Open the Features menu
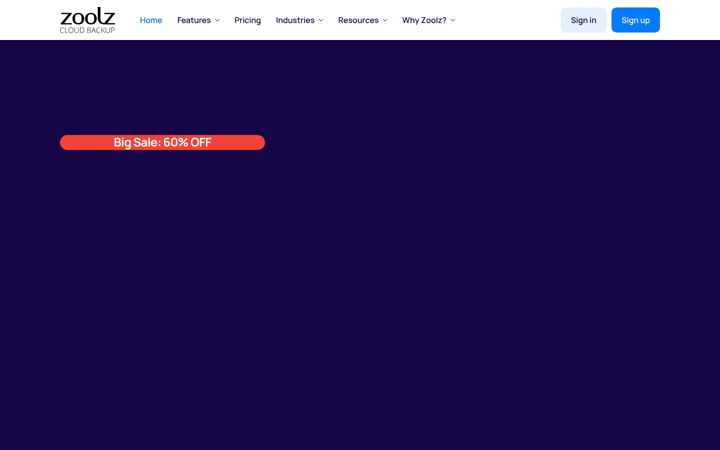Screen dimensions: 720x450 coord(194,20)
